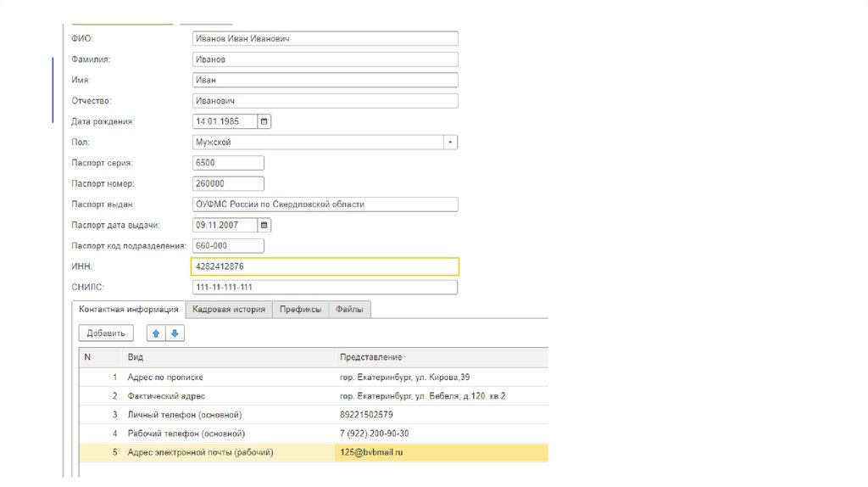The width and height of the screenshot is (868, 487).
Task: Click the СНИЛС input field
Action: [325, 287]
